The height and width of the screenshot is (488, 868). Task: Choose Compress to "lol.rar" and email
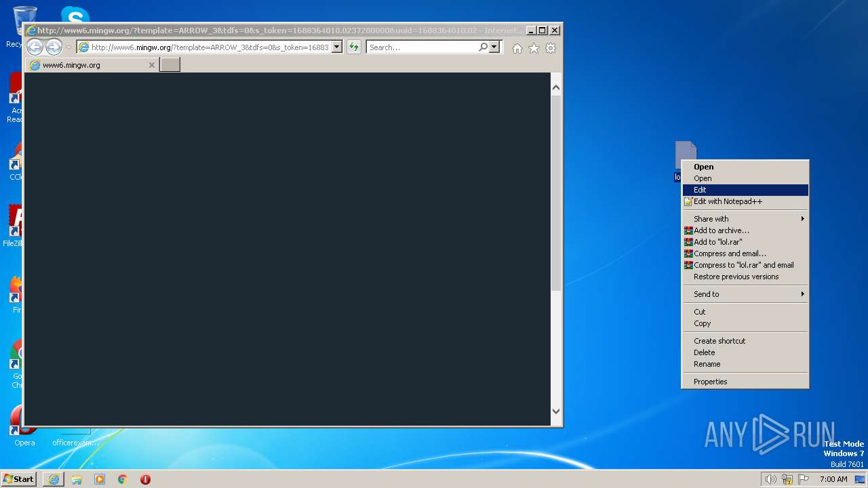point(745,265)
